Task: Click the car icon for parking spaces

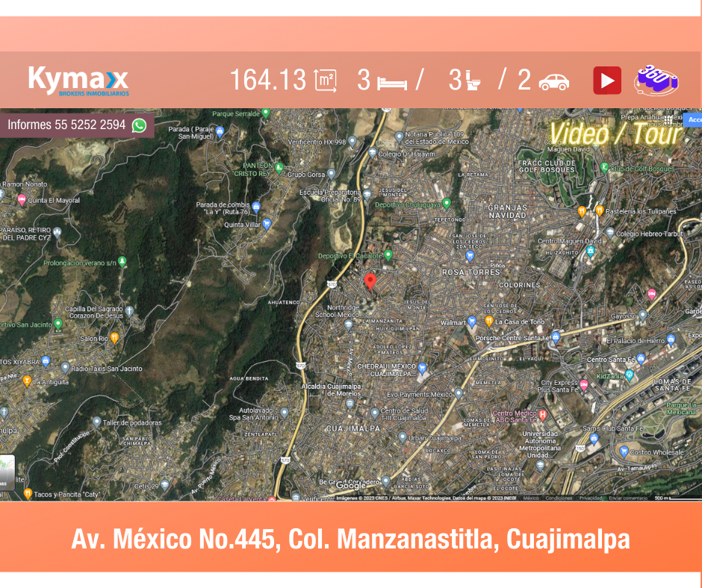Action: (x=554, y=82)
